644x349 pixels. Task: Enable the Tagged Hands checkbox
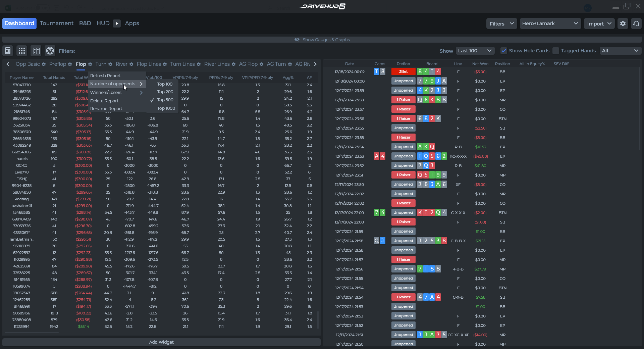click(556, 51)
